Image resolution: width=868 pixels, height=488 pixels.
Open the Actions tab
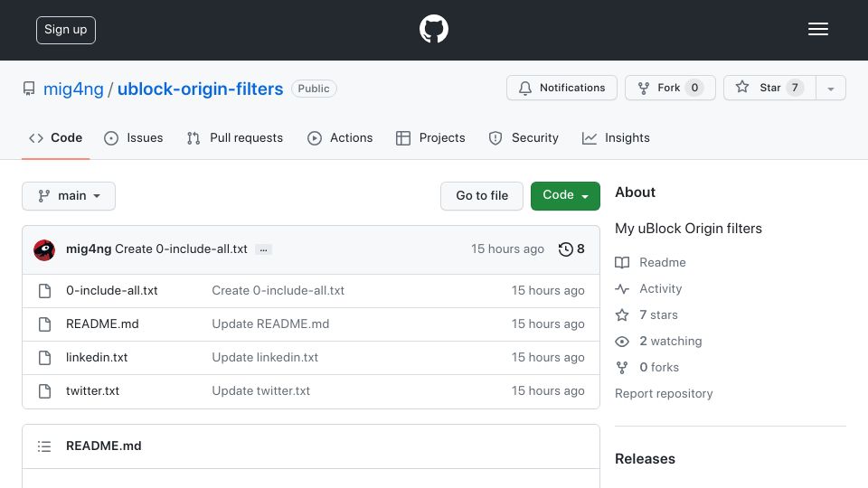[x=340, y=137]
